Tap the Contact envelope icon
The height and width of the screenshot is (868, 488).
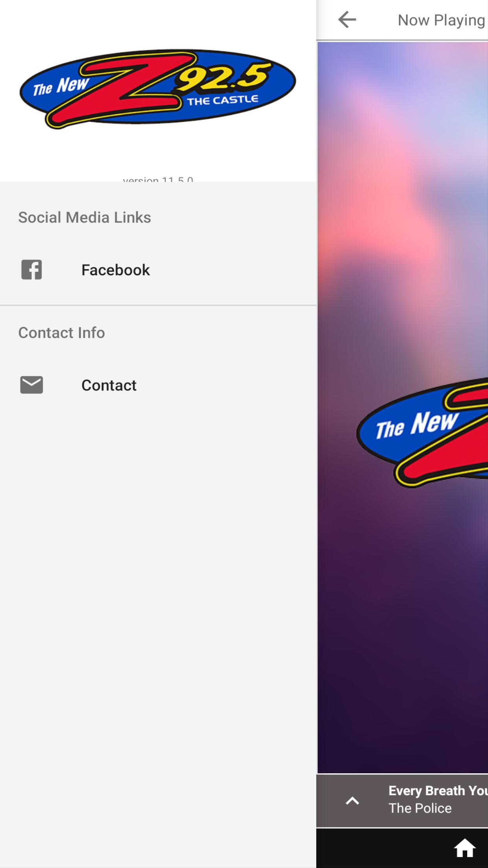31,385
